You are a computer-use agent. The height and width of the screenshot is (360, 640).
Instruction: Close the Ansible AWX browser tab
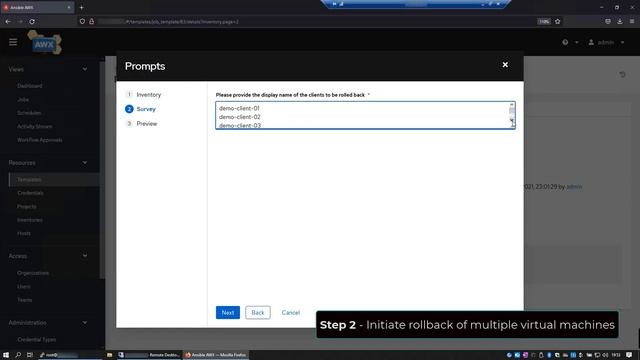(x=69, y=7)
